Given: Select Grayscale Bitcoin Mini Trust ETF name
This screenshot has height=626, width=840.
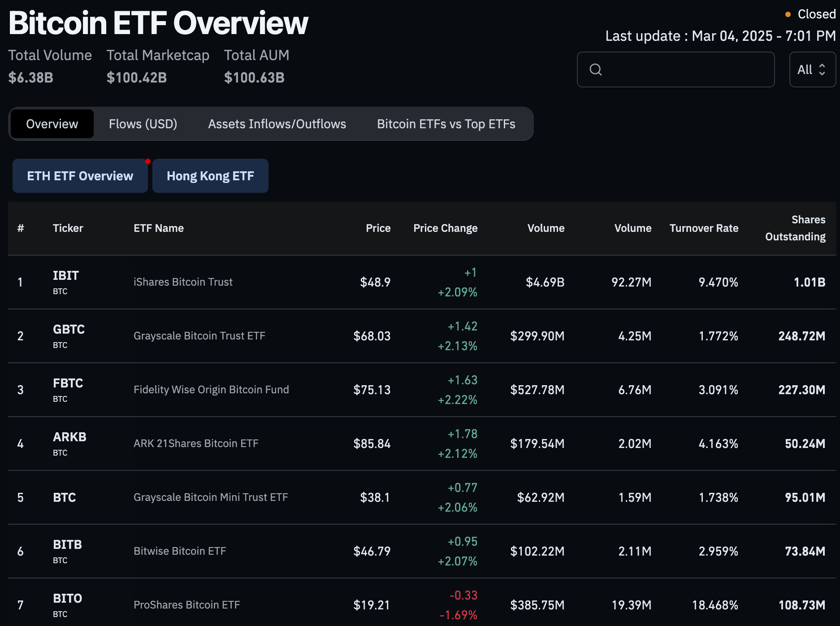Looking at the screenshot, I should [211, 497].
